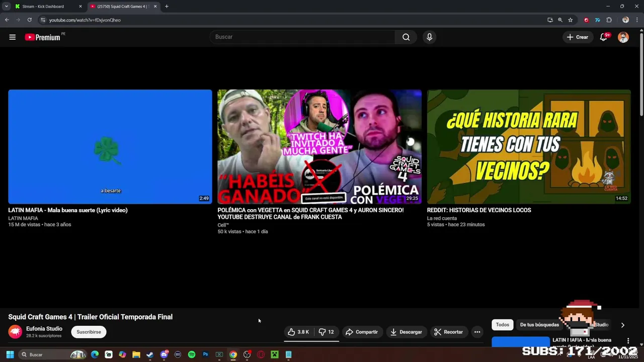Click the search magnifier button

[406, 37]
